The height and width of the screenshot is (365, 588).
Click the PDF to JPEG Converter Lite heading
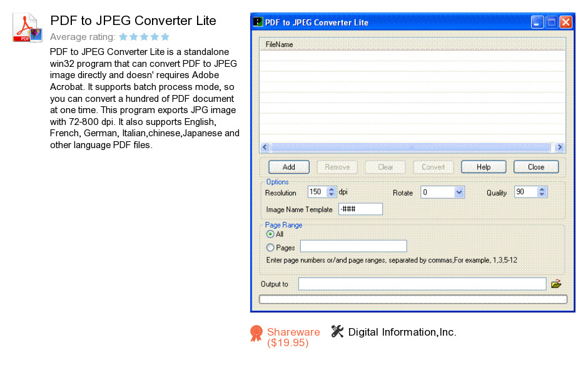(133, 21)
